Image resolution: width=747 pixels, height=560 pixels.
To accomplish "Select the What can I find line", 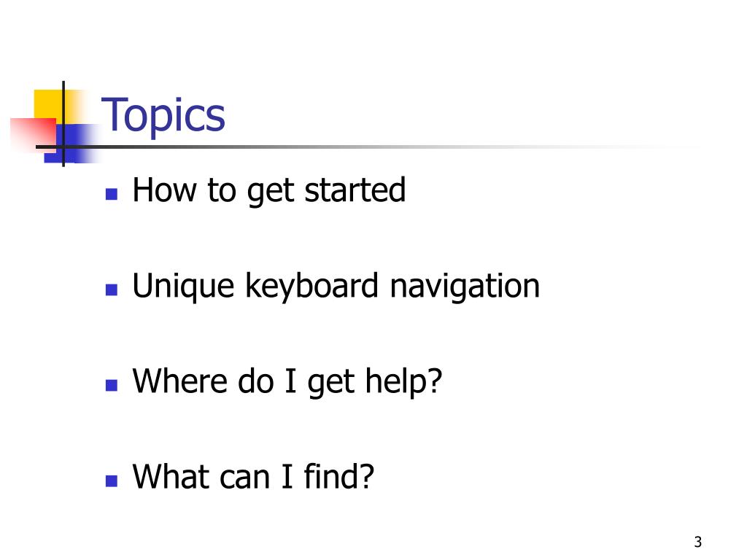I will (253, 477).
